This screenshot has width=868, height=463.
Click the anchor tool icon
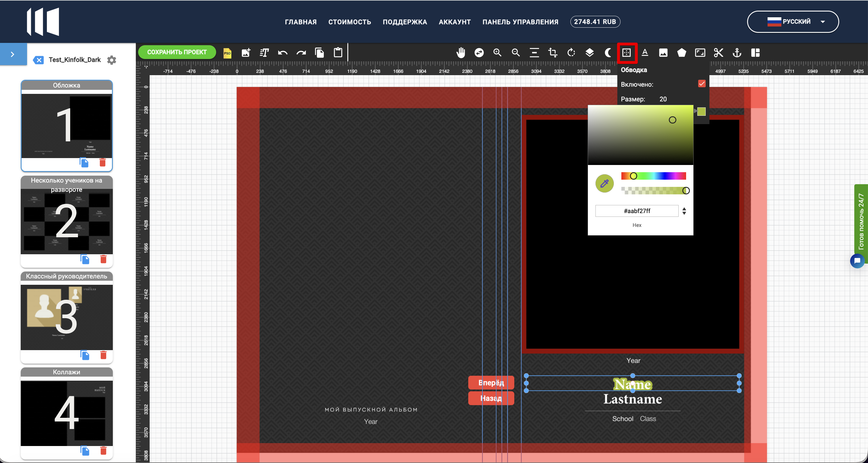(x=737, y=53)
